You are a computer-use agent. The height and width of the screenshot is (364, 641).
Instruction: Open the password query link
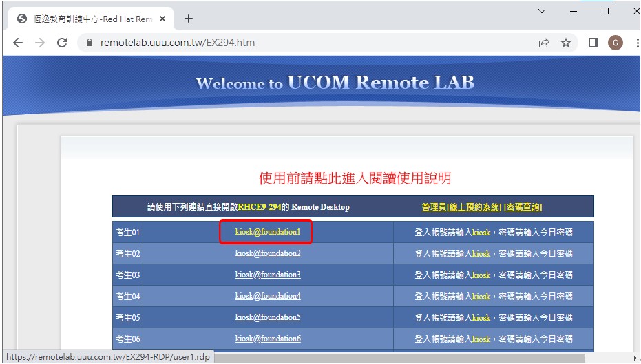[523, 207]
